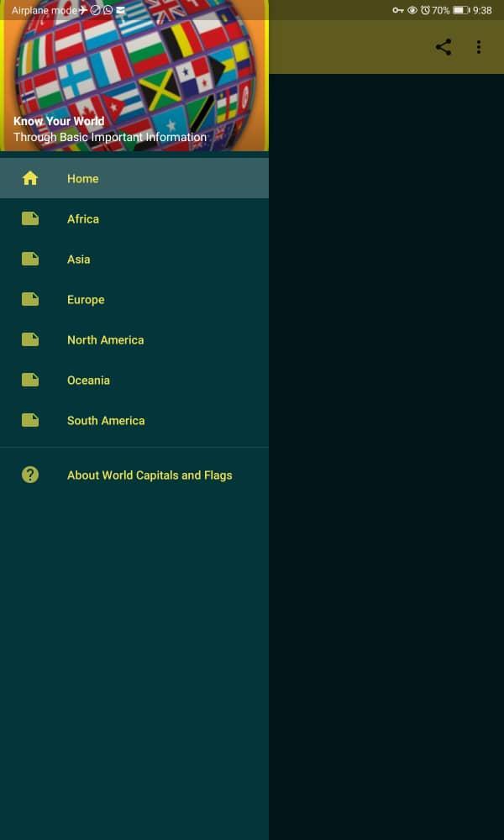The height and width of the screenshot is (840, 504).
Task: Tap the page icon beside Europe
Action: 30,299
